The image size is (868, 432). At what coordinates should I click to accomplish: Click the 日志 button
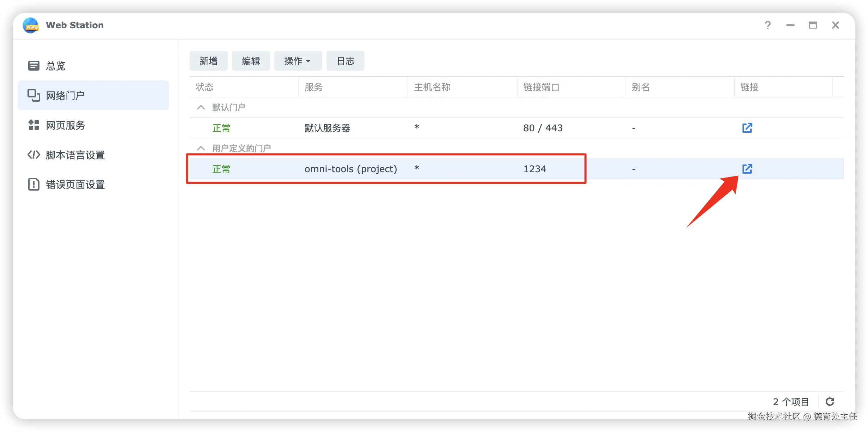(345, 61)
